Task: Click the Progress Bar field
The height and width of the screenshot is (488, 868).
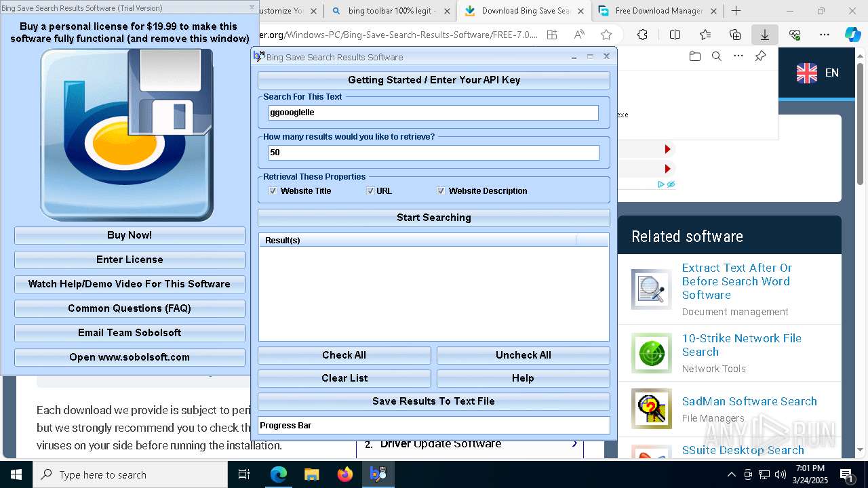Action: tap(434, 426)
